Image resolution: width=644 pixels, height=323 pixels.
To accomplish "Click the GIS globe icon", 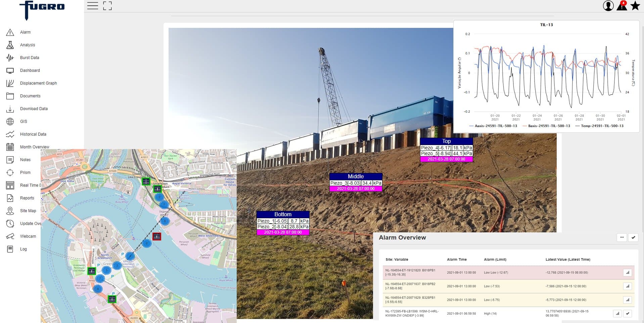I will (10, 122).
